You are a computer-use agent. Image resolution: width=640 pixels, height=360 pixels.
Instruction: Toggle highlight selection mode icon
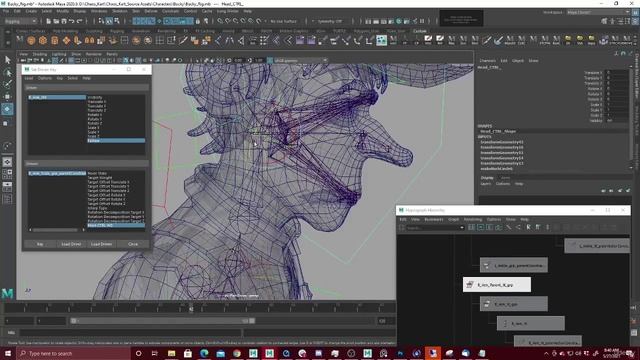click(x=206, y=21)
